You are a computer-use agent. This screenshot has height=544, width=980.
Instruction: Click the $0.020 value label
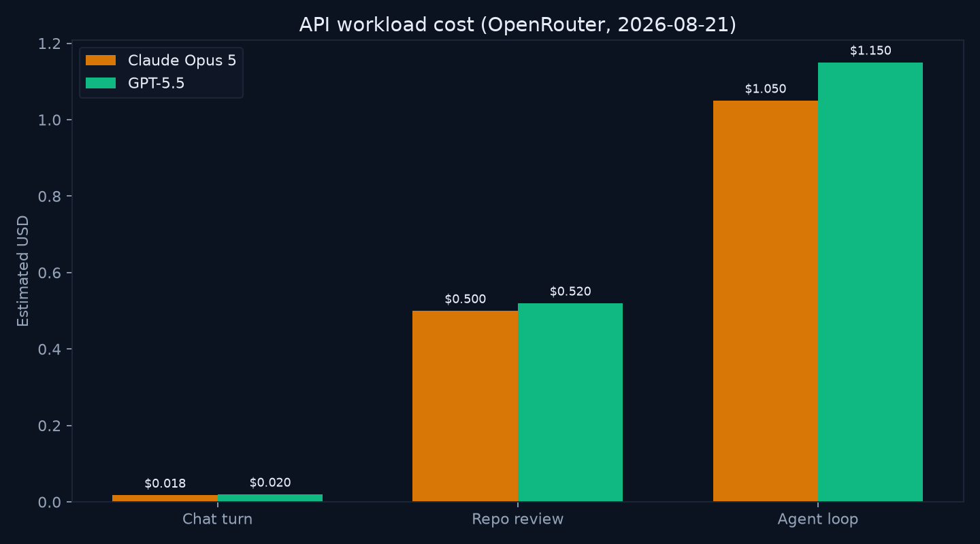[270, 483]
